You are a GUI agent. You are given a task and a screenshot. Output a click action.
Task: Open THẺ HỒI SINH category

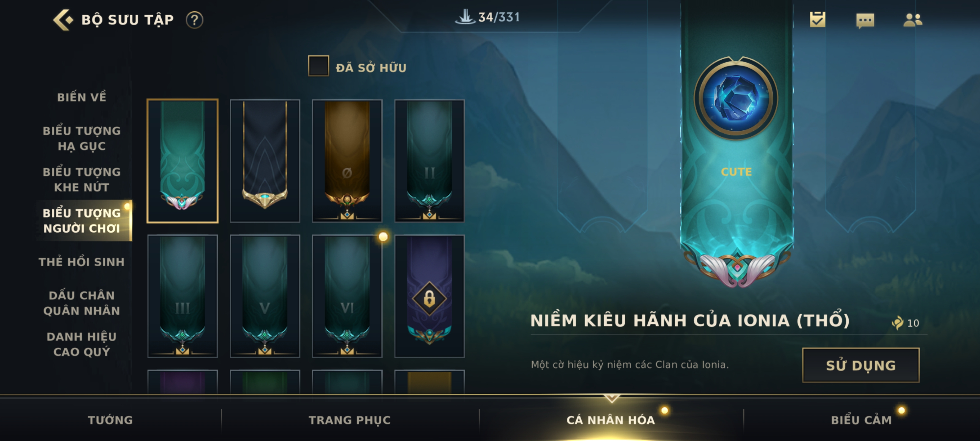pos(82,262)
